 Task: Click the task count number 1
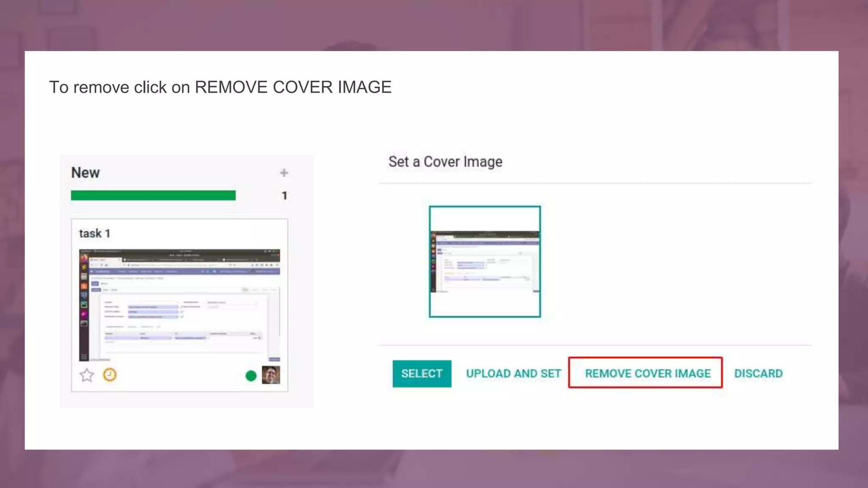[284, 196]
